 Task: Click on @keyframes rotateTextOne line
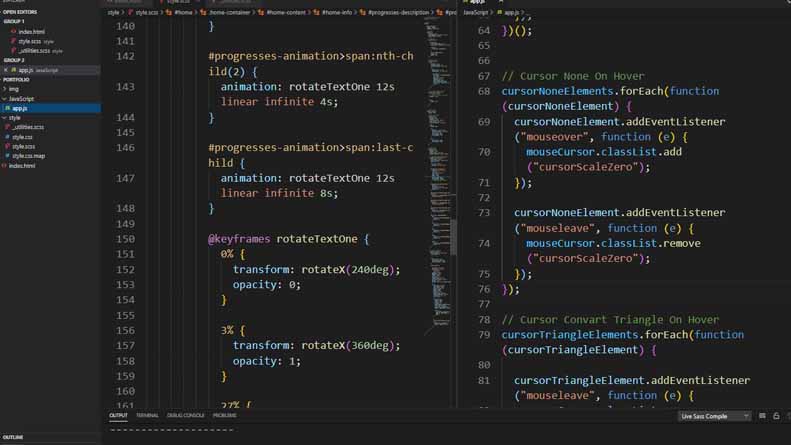pyautogui.click(x=289, y=239)
